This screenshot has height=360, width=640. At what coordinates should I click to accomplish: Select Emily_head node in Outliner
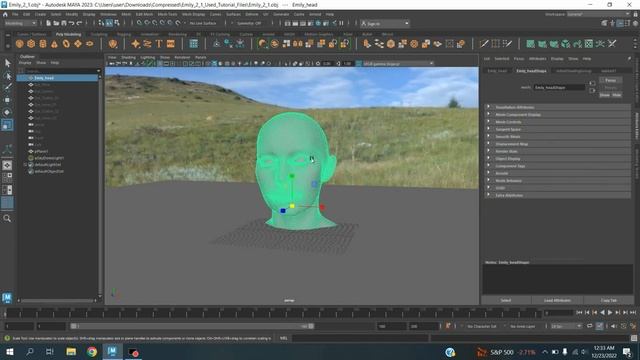pyautogui.click(x=58, y=78)
